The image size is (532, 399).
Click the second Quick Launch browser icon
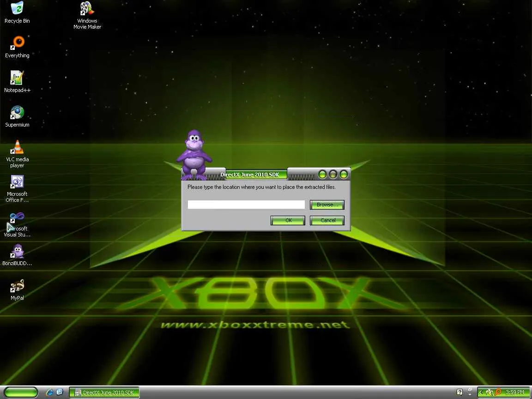coord(60,392)
